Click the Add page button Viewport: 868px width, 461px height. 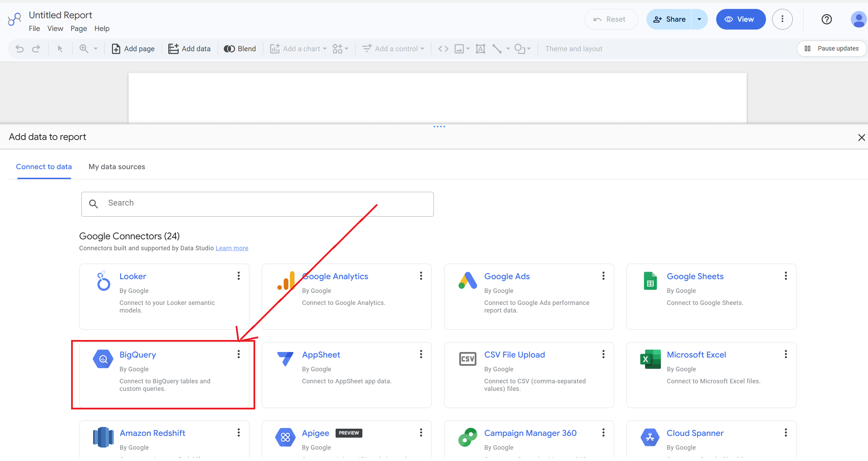[x=133, y=49]
